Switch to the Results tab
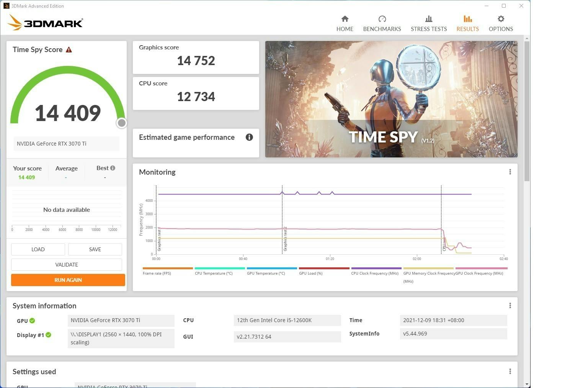This screenshot has height=388, width=588. click(x=467, y=23)
